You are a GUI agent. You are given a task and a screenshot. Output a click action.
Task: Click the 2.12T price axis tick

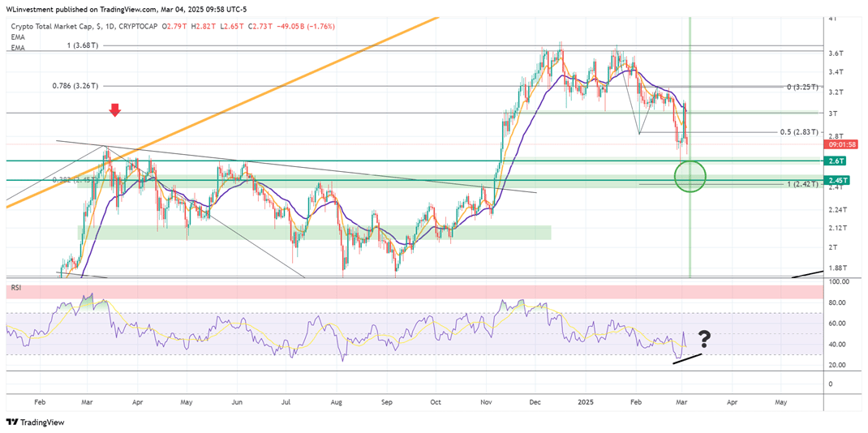click(837, 228)
